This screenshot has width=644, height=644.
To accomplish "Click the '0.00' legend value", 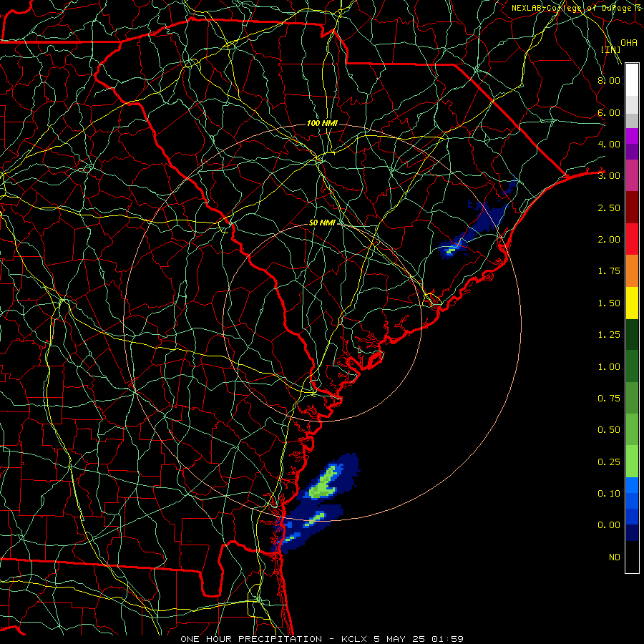I will (x=609, y=525).
